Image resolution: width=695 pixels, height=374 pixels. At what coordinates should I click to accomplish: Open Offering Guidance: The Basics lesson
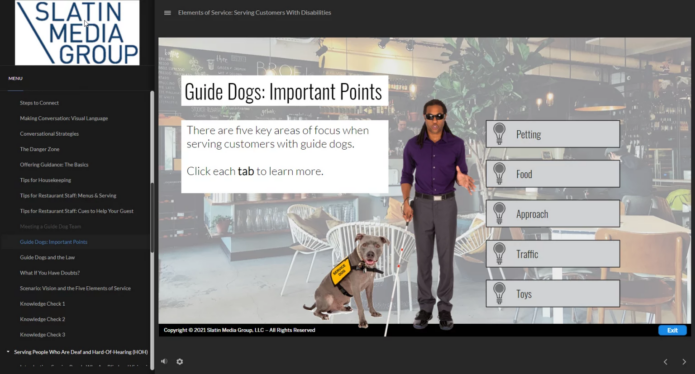[x=54, y=165]
